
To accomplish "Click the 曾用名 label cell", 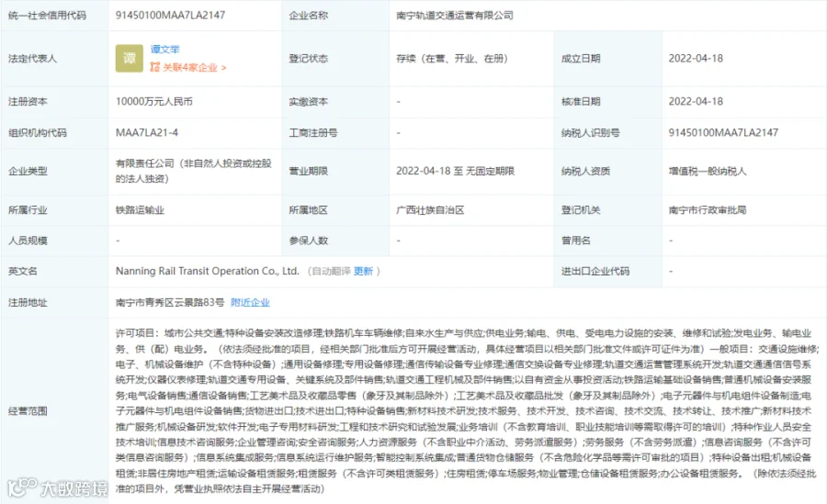I will coord(608,241).
